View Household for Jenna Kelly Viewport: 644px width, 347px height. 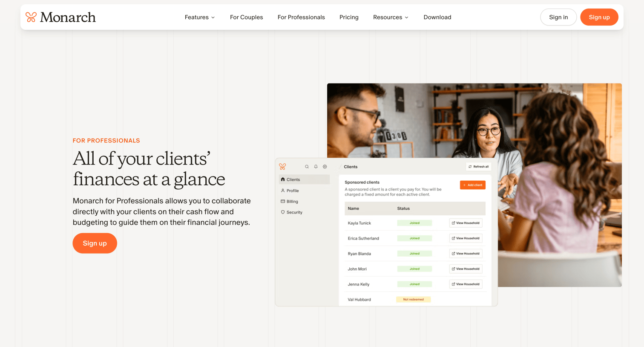tap(466, 284)
